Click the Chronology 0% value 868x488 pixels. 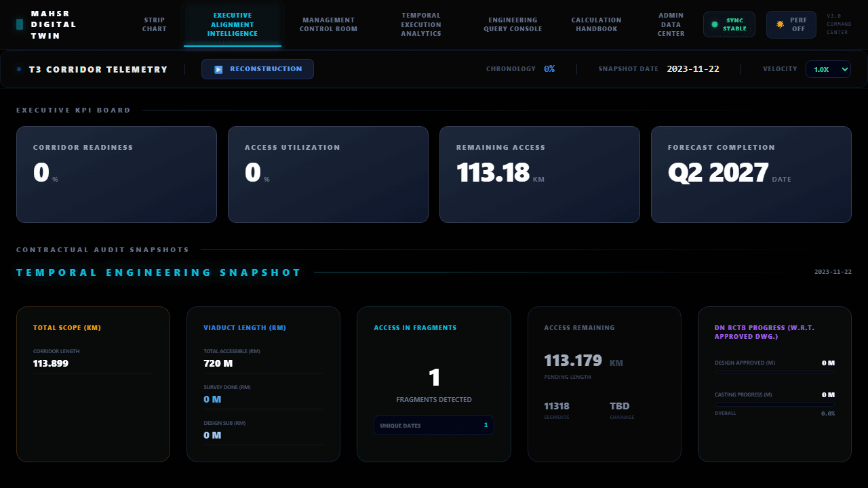[x=549, y=69]
